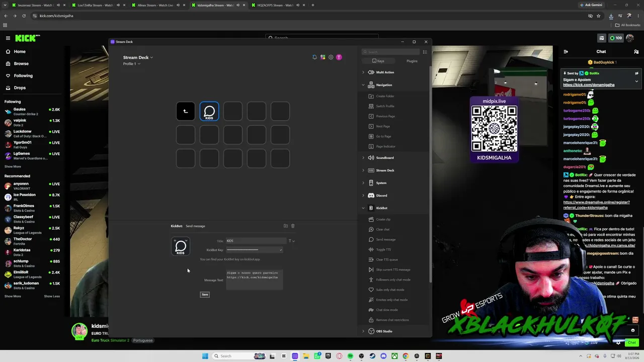This screenshot has width=644, height=362.
Task: Select the Create Folder action
Action: coord(385,96)
